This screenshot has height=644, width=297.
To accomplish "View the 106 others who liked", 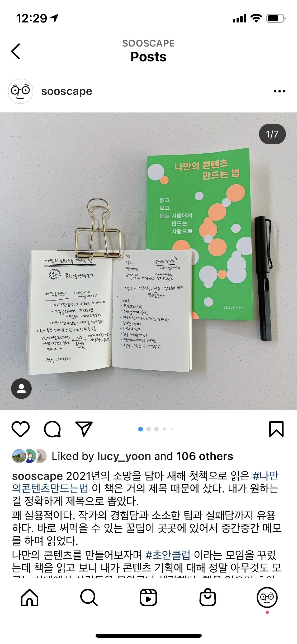I will click(205, 456).
